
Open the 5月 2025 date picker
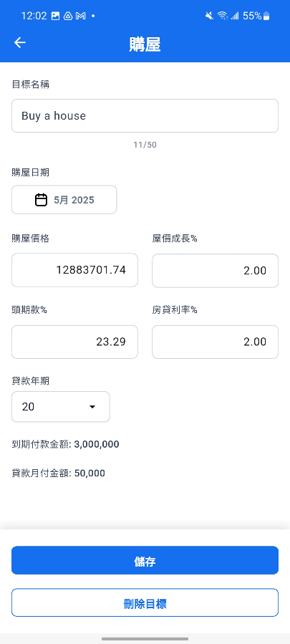coord(64,200)
